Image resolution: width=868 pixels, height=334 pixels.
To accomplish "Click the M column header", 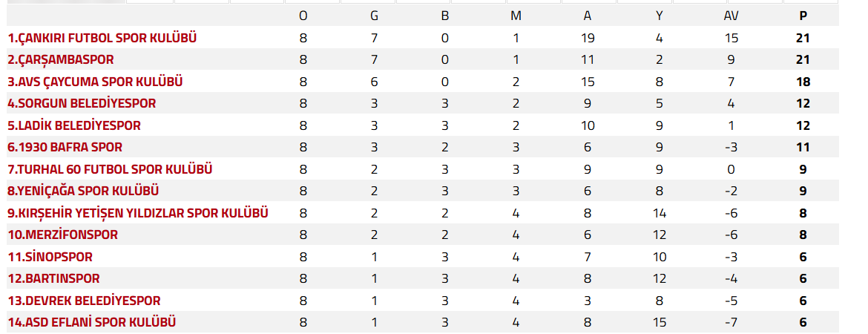I will tap(516, 16).
